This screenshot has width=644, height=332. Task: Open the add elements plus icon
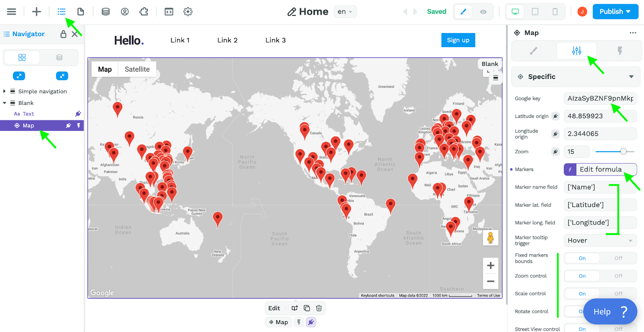pyautogui.click(x=37, y=12)
